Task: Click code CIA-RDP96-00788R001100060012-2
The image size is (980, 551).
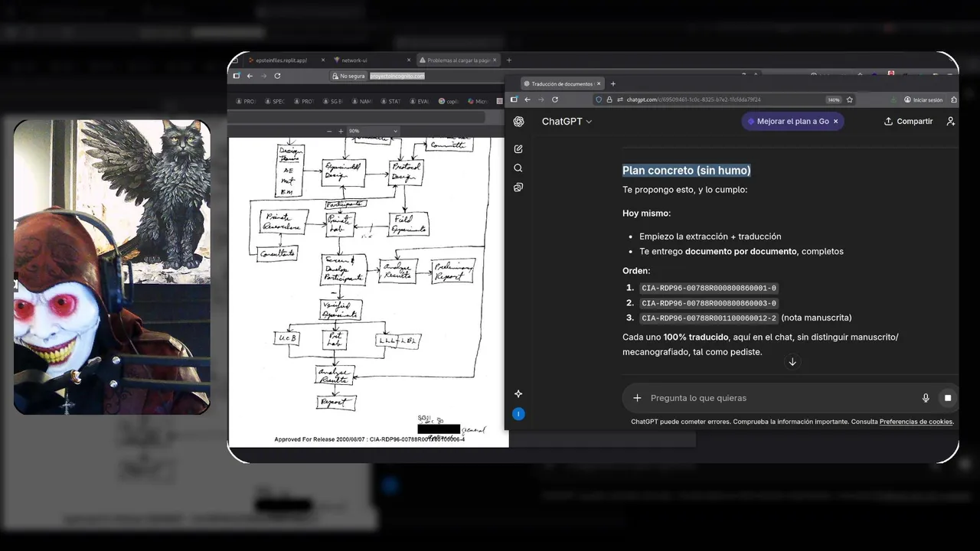Action: click(x=709, y=318)
